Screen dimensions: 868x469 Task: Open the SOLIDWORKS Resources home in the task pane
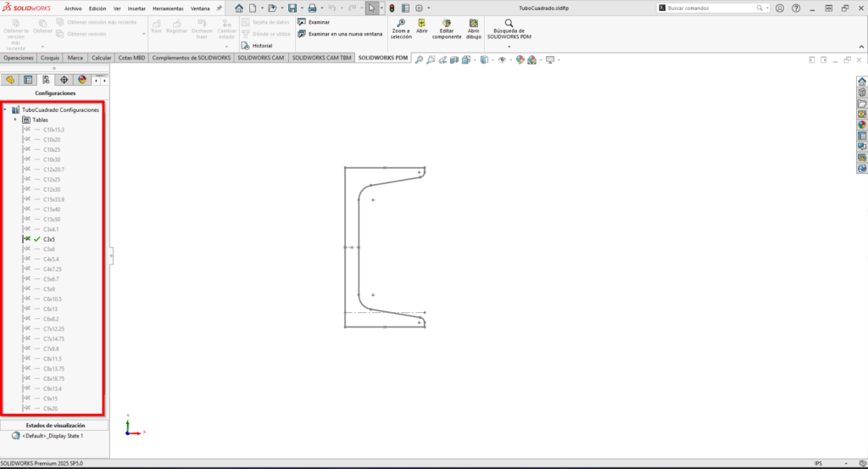(x=862, y=81)
